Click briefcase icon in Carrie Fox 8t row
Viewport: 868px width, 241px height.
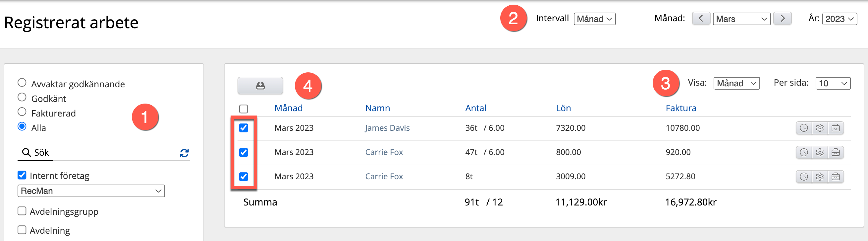pos(836,177)
